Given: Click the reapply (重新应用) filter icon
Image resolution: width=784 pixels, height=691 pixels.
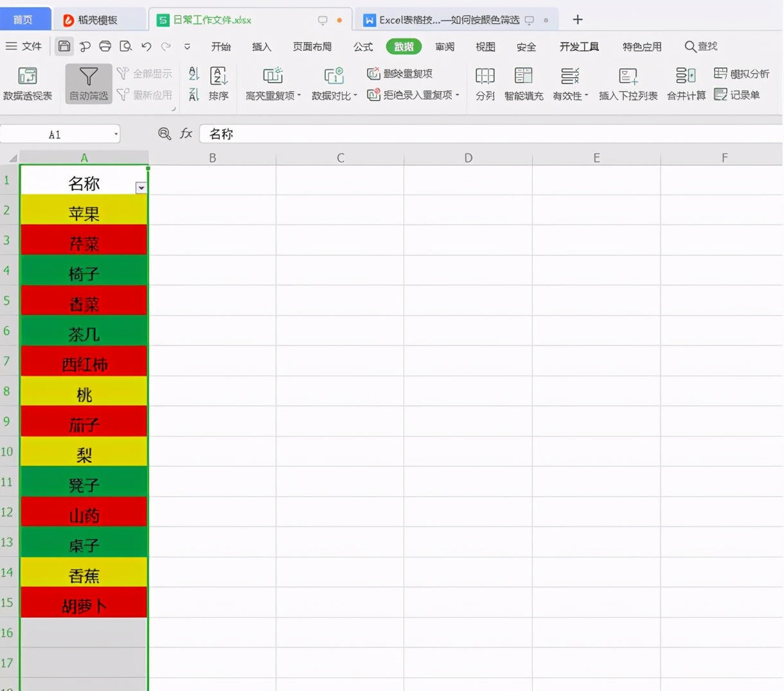Looking at the screenshot, I should 123,95.
